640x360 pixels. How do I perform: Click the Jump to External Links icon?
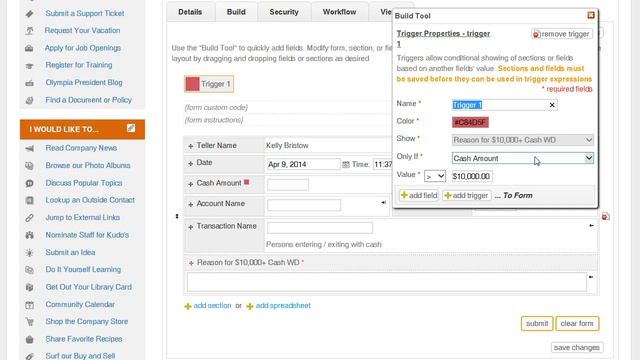[29, 218]
